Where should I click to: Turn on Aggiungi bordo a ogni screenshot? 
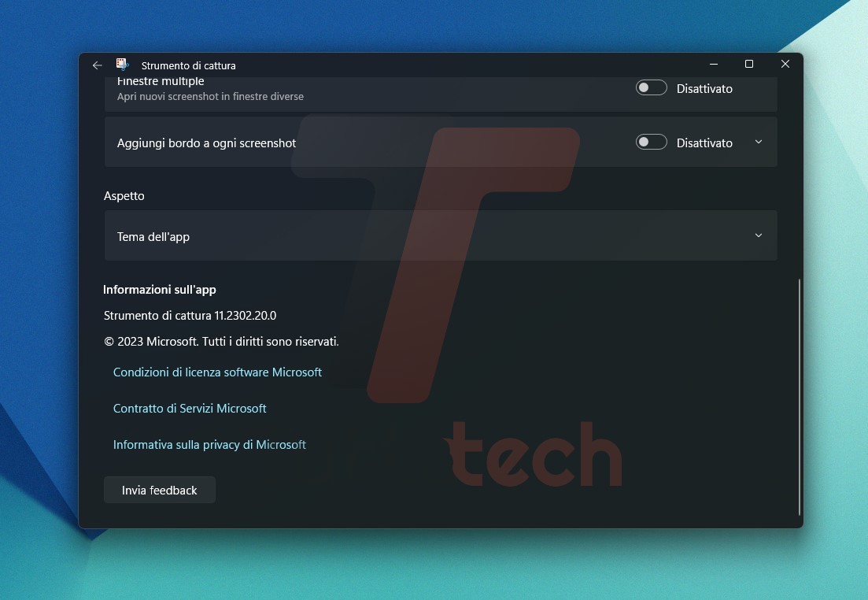[x=651, y=143]
